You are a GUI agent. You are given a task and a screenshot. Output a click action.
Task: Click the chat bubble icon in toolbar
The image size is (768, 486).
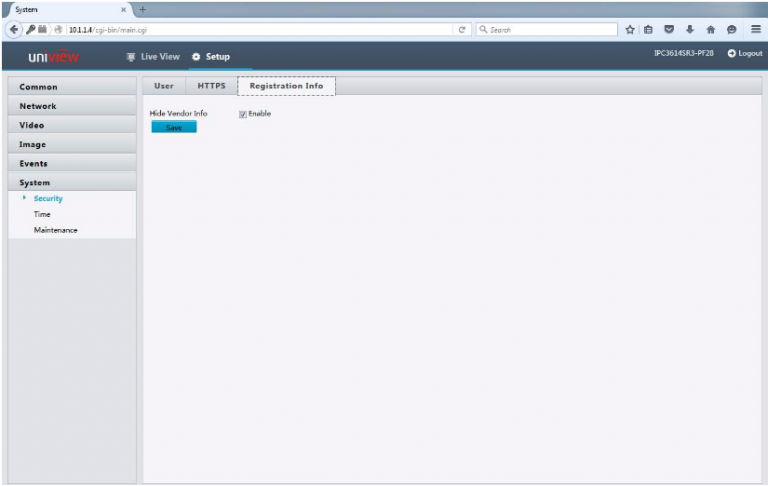[x=732, y=29]
